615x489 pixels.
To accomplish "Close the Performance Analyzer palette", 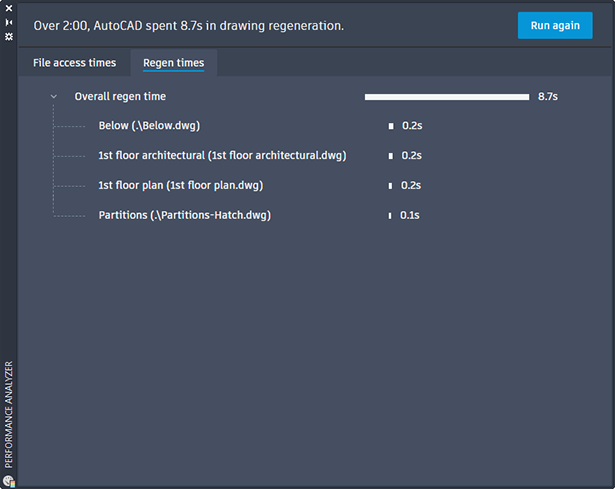I will click(8, 7).
